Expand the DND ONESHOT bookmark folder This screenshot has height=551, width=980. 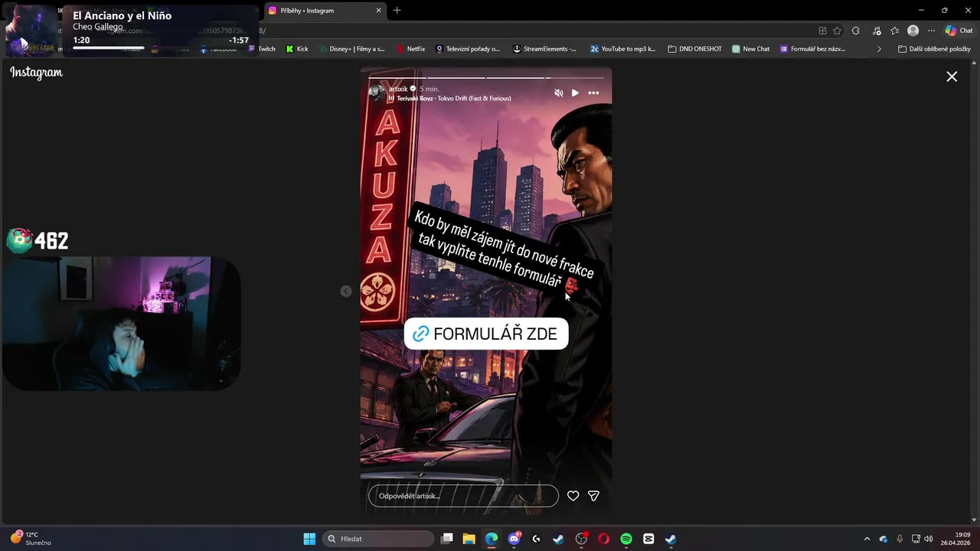pos(695,49)
